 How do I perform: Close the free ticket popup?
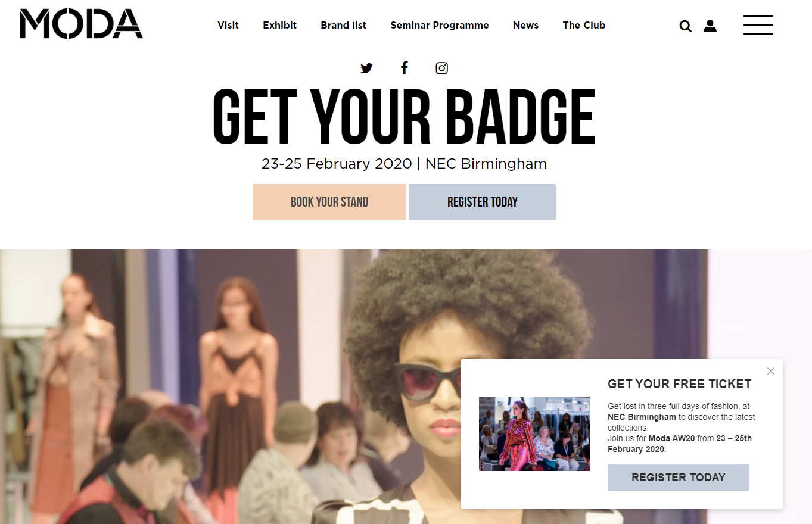point(771,371)
